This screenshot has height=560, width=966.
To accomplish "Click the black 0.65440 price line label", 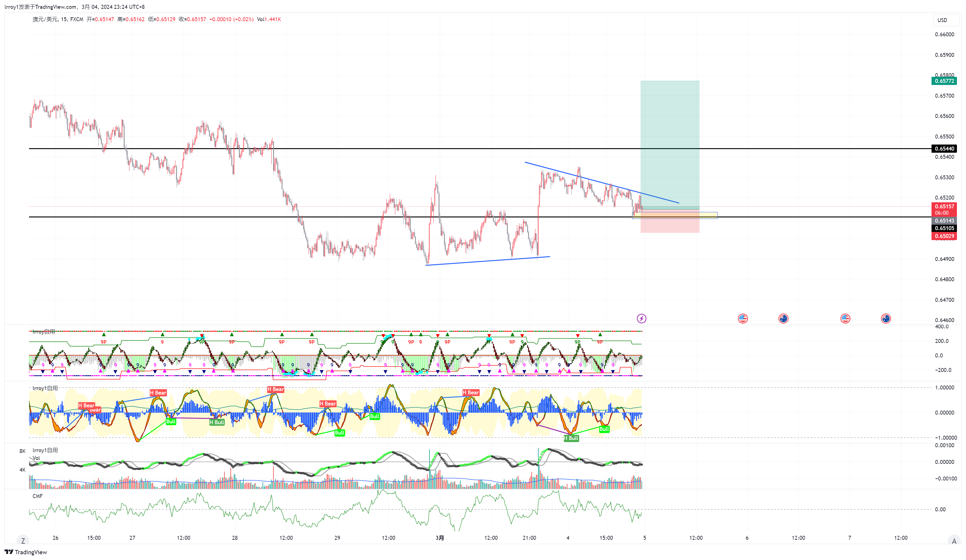I will point(944,149).
